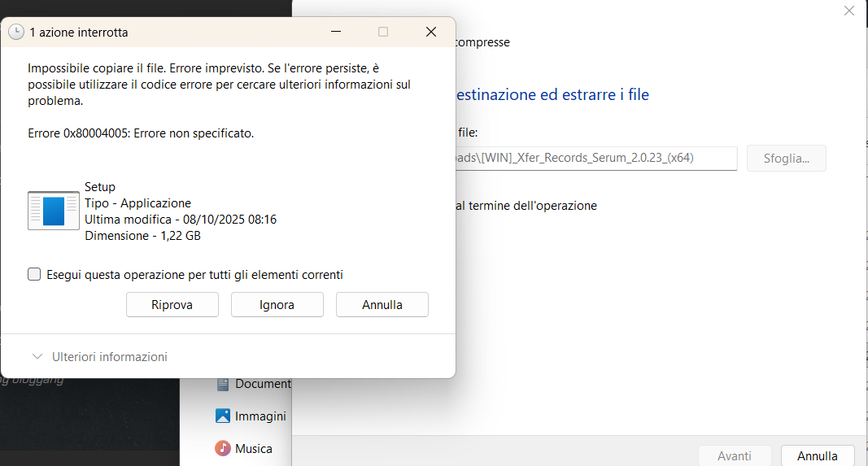Choose Ignora to skip the file
868x466 pixels.
(277, 305)
